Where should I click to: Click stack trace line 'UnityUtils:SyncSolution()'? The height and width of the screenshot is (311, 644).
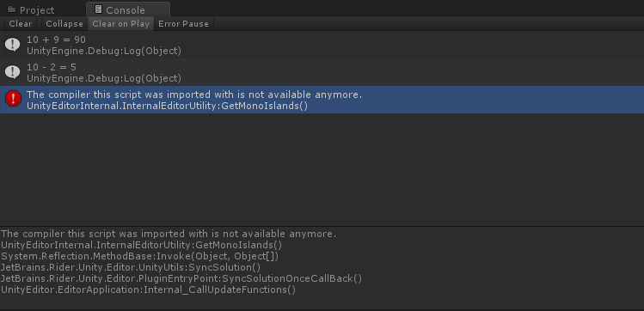[131, 267]
